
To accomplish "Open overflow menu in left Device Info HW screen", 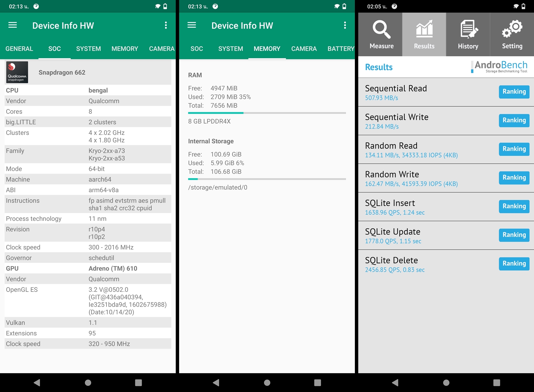I will (166, 25).
